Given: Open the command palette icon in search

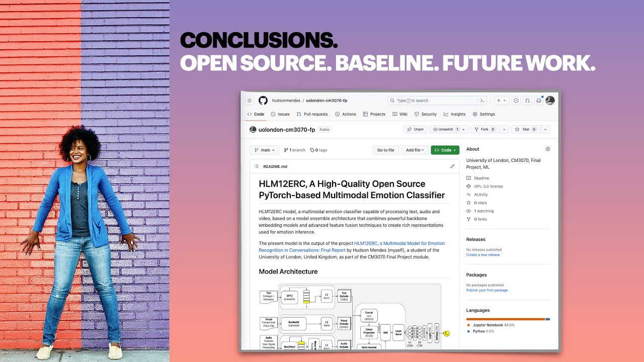Looking at the screenshot, I should coord(482,101).
